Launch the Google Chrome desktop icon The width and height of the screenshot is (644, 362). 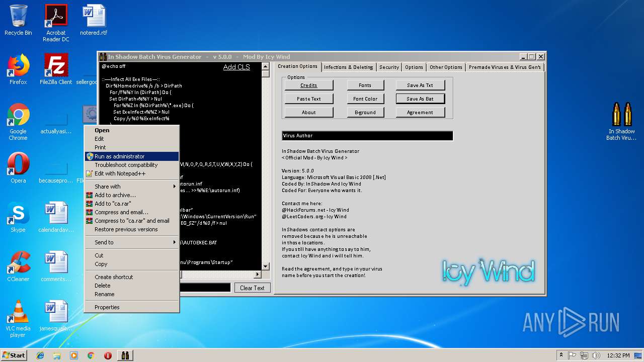click(18, 122)
